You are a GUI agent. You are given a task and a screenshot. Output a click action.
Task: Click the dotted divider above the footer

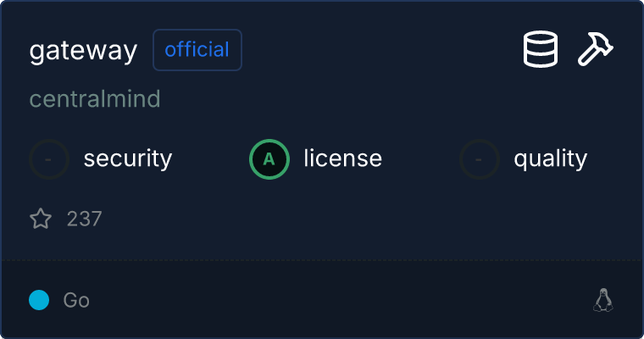coord(322,259)
